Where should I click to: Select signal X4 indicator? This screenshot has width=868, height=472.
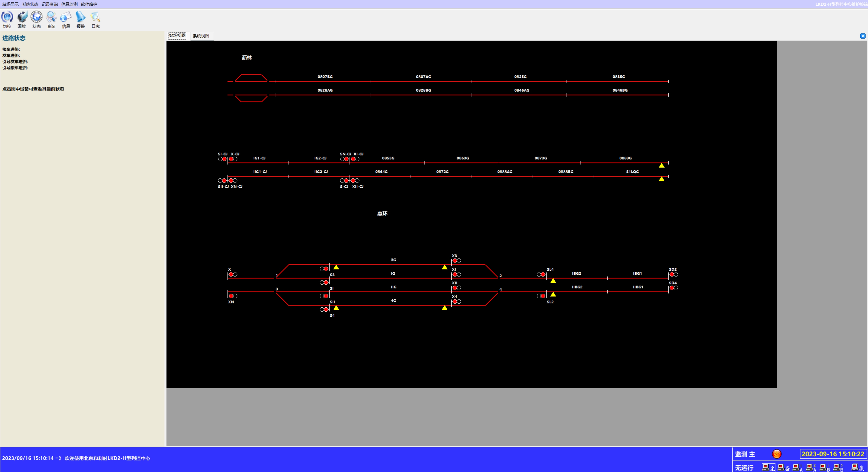tap(457, 301)
